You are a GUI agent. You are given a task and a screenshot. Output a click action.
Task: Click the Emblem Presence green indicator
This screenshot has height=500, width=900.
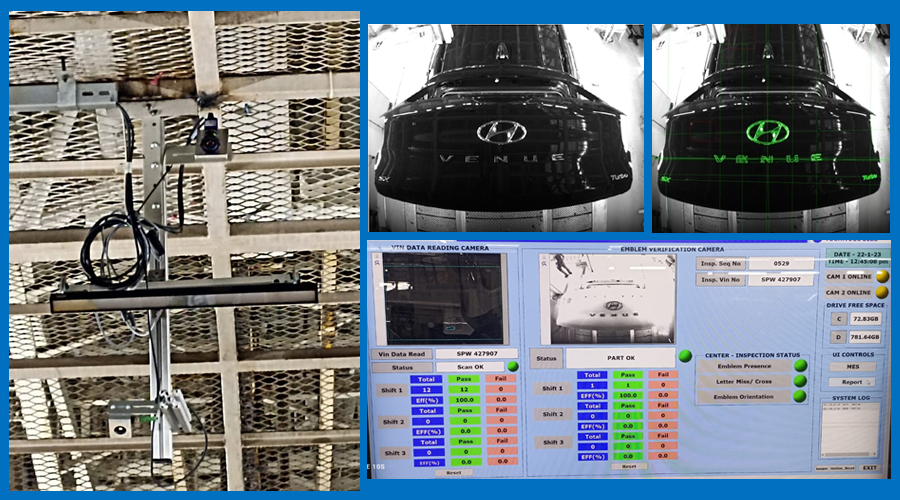[800, 366]
